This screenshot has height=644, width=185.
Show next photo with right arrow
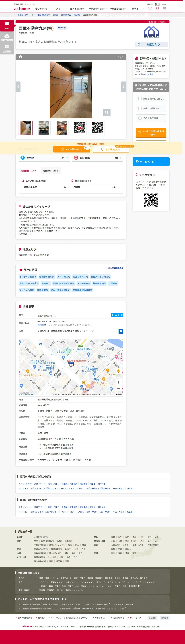[x=124, y=87]
